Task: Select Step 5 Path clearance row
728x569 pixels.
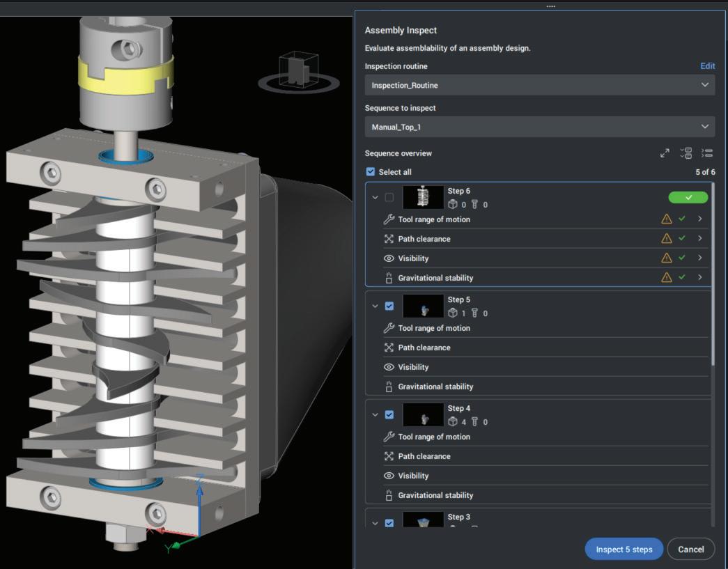Action: point(545,348)
